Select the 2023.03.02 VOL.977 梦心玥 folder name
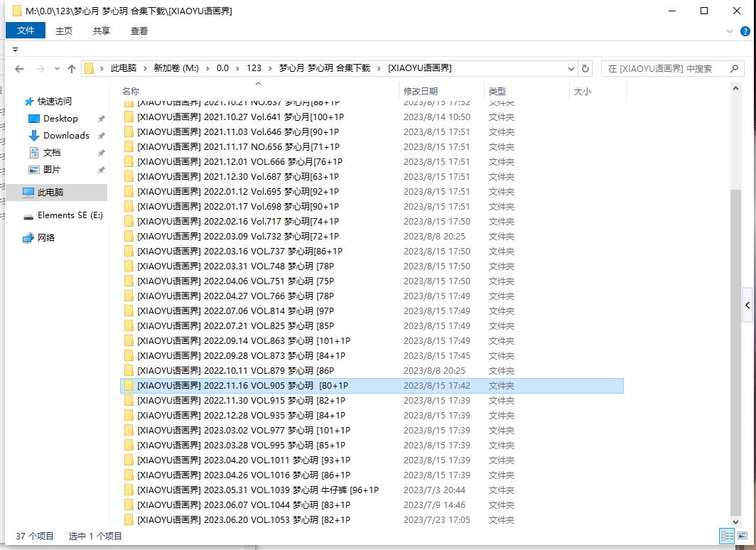 (244, 431)
